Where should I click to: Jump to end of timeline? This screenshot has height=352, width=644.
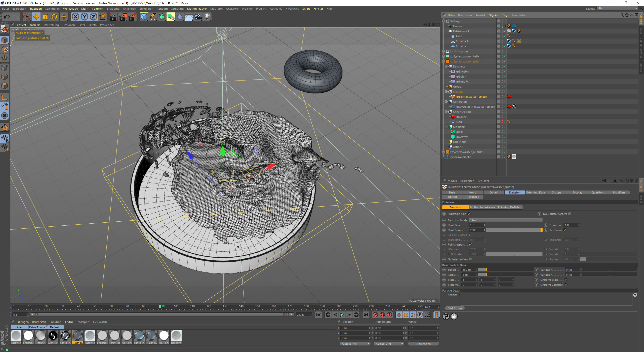(366, 315)
